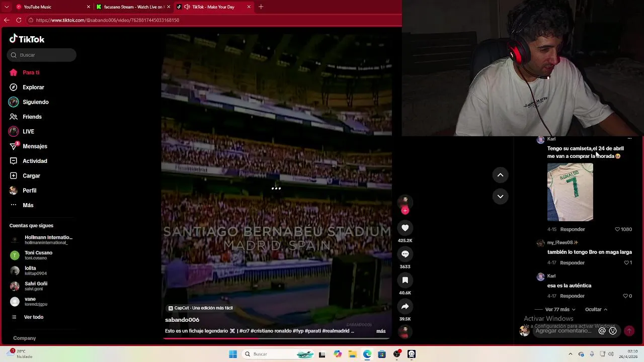Show hidden system tray icons
The width and height of the screenshot is (644, 362).
coord(571,354)
